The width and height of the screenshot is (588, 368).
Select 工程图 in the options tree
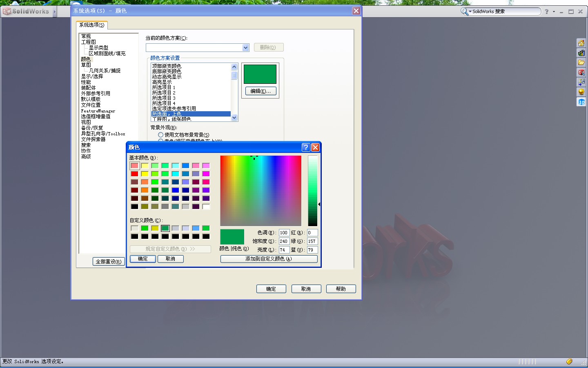tap(89, 42)
